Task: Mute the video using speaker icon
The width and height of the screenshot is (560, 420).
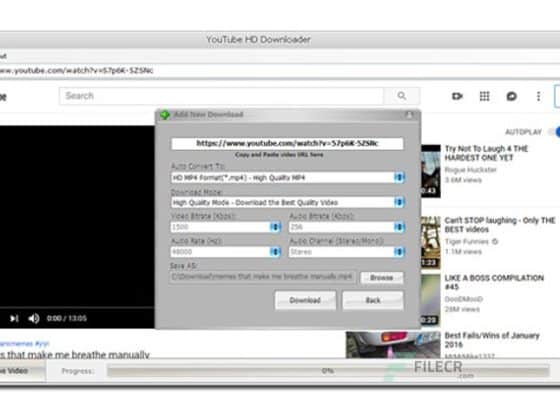Action: click(34, 318)
